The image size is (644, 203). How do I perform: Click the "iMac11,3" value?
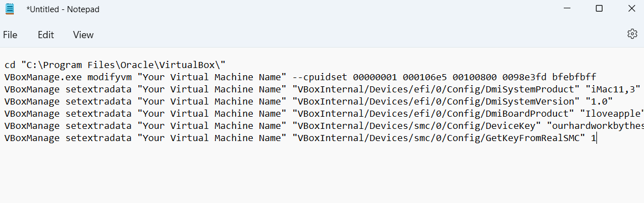click(613, 89)
